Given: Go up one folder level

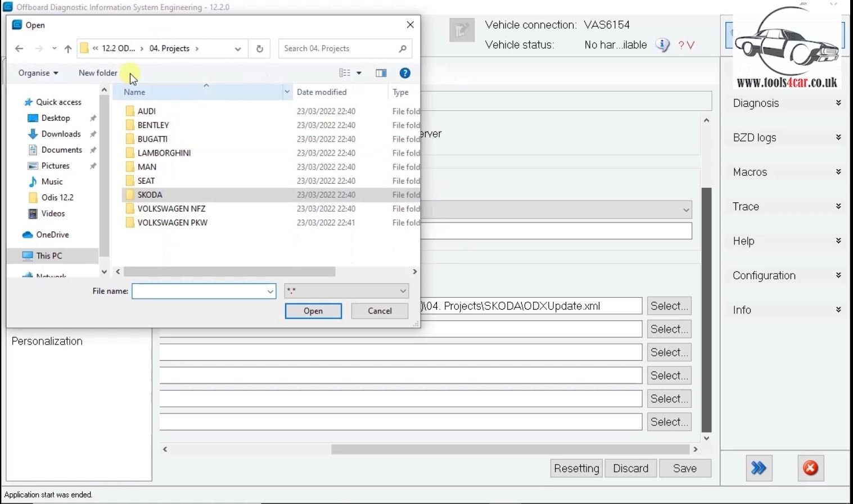Looking at the screenshot, I should pyautogui.click(x=68, y=49).
